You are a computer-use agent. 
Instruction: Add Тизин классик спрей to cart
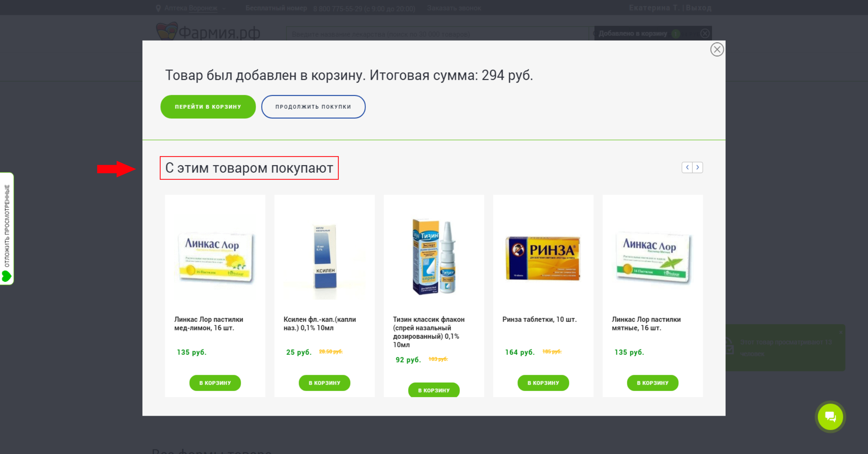434,390
